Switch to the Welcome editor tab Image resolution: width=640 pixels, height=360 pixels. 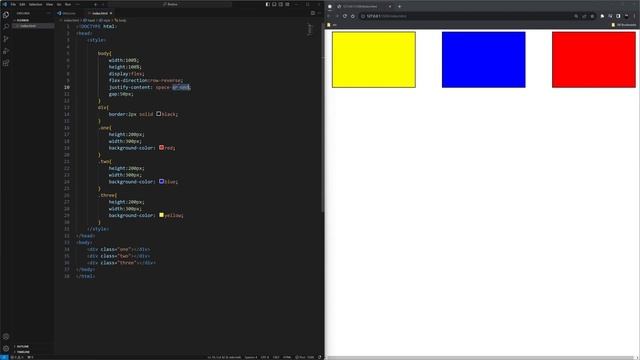[x=68, y=13]
